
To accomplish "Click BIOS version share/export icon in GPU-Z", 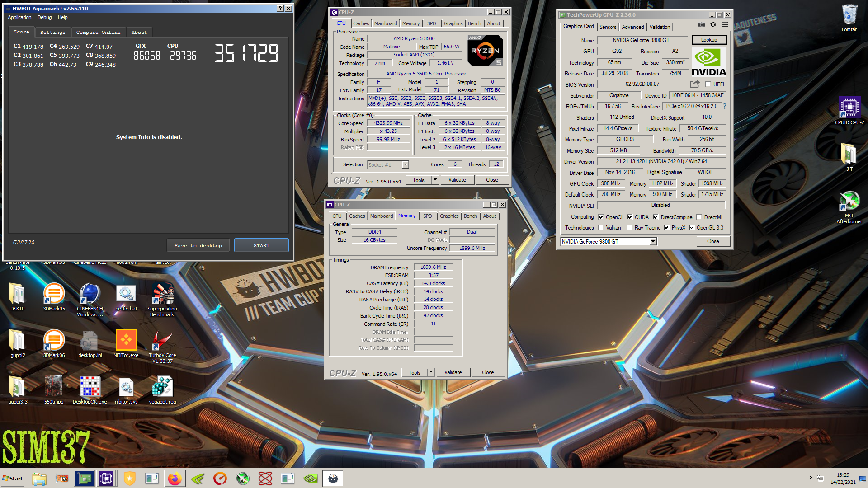I will coord(695,84).
